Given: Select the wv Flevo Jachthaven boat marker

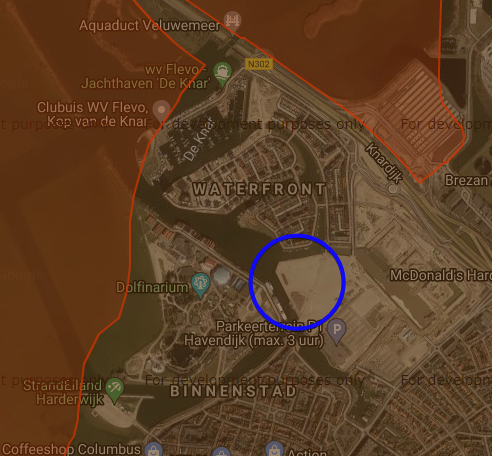Looking at the screenshot, I should (x=223, y=73).
